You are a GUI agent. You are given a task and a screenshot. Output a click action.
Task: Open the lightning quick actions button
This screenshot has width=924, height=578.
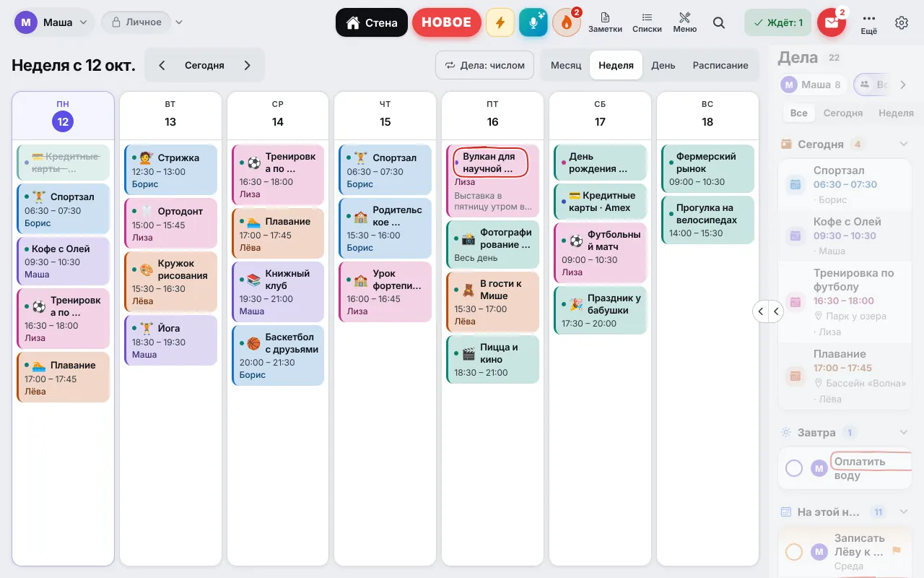point(500,22)
